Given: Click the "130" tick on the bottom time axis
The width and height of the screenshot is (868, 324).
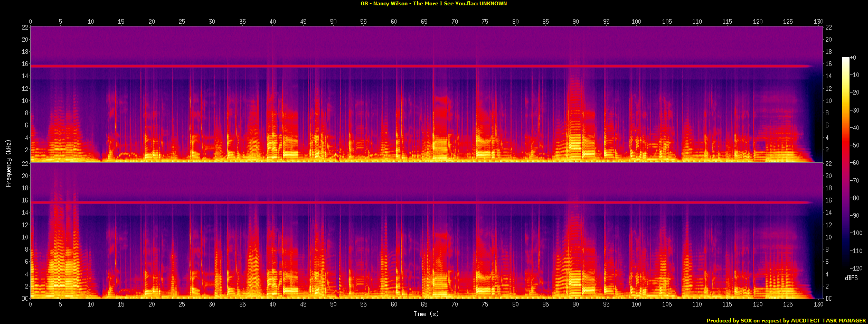Looking at the screenshot, I should pos(818,304).
